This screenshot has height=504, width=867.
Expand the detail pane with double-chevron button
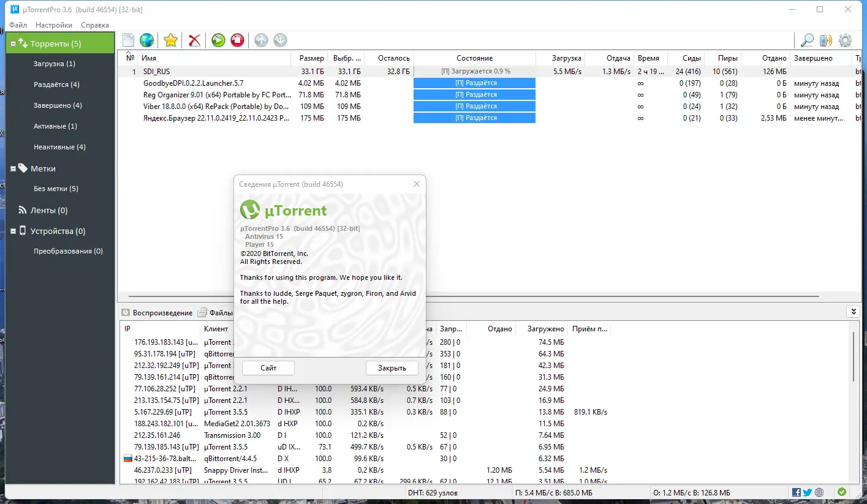pos(853,311)
